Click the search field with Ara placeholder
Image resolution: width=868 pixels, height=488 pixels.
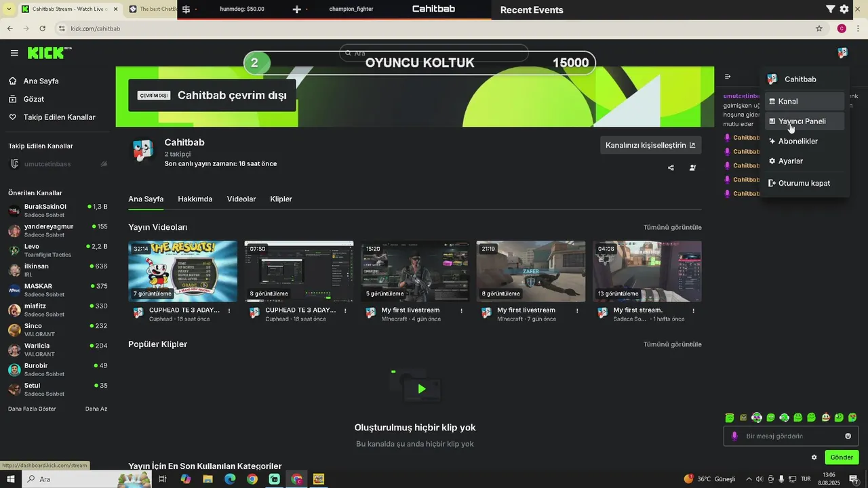pos(434,53)
